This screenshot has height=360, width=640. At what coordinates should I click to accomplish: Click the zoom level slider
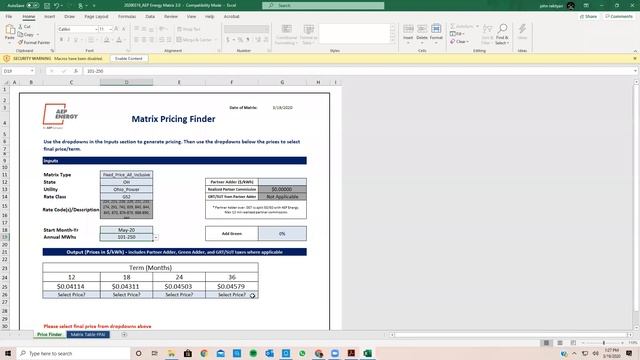click(604, 343)
